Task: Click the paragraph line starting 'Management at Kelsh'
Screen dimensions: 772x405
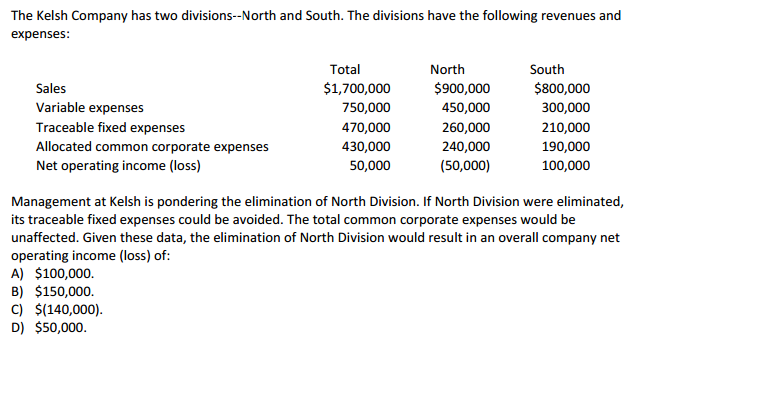Action: pyautogui.click(x=318, y=202)
